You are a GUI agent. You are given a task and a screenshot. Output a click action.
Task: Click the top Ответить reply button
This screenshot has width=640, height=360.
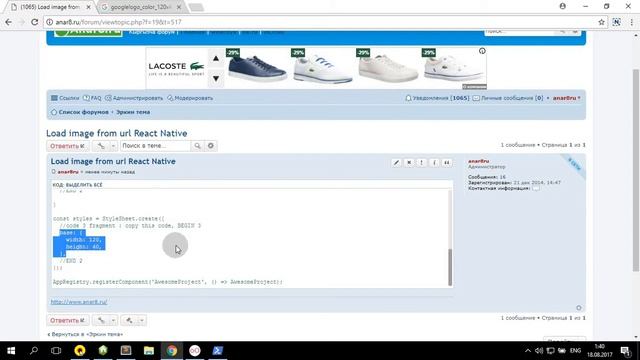coord(67,146)
